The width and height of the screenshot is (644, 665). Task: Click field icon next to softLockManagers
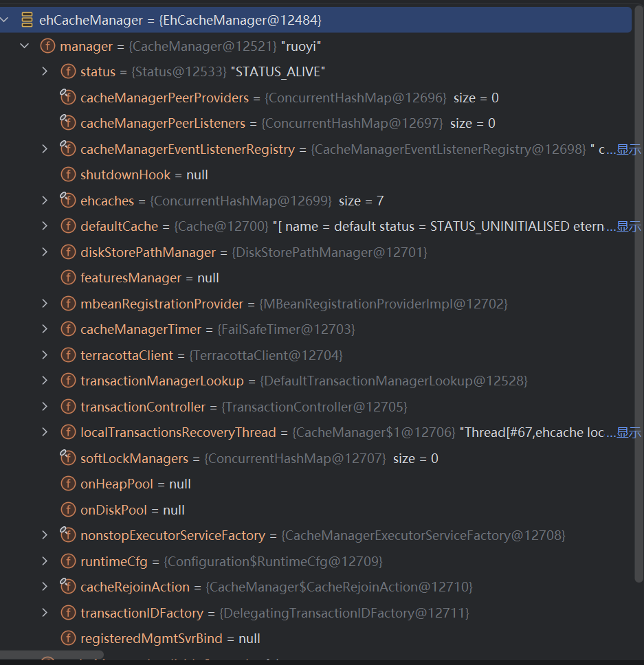point(67,458)
